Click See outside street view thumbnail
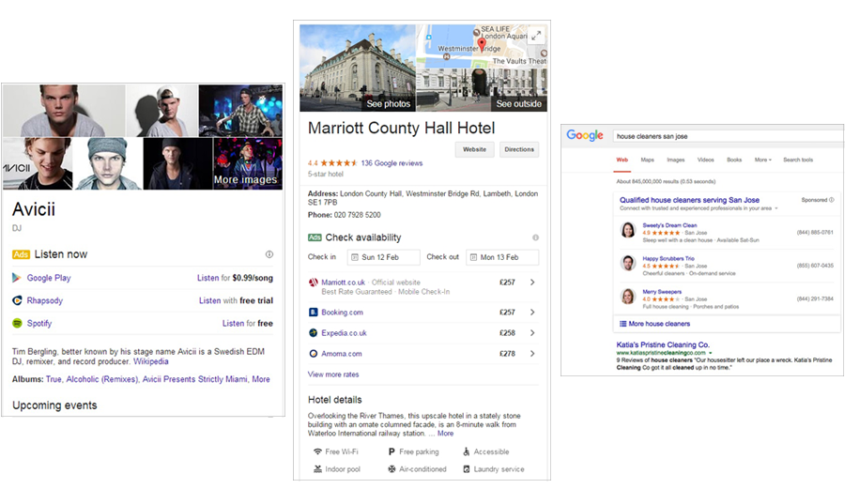845x504 pixels. [482, 90]
